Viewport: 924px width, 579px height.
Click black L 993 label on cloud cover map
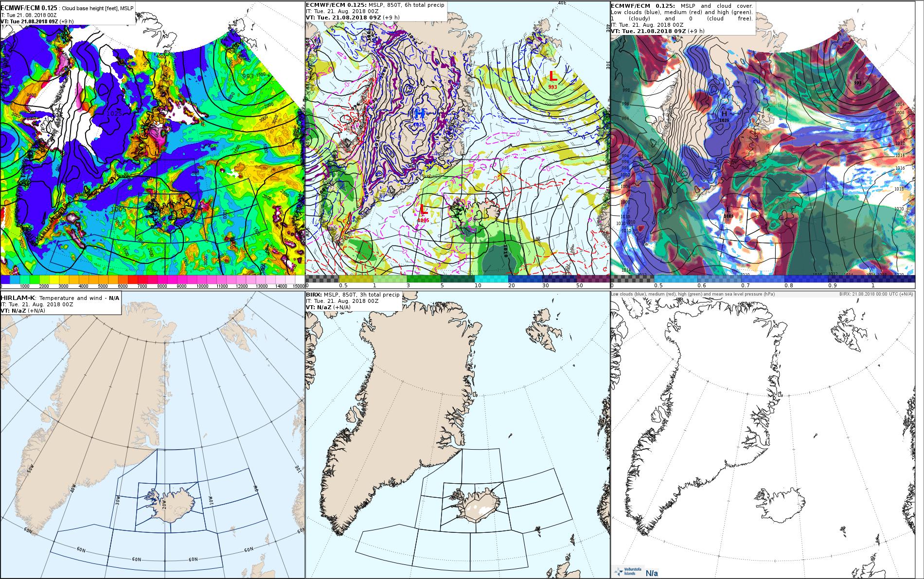(857, 79)
